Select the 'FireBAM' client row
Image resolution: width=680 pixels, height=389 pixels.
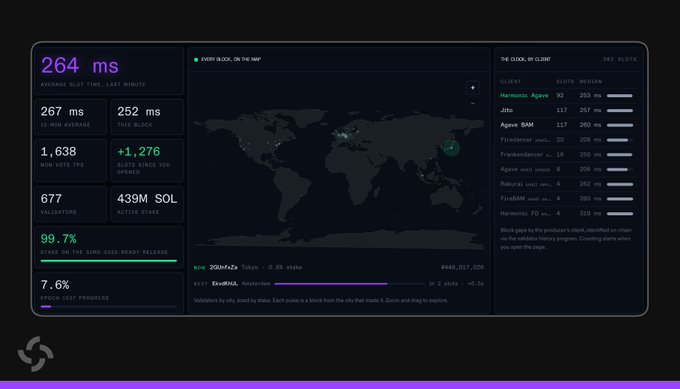pos(568,199)
